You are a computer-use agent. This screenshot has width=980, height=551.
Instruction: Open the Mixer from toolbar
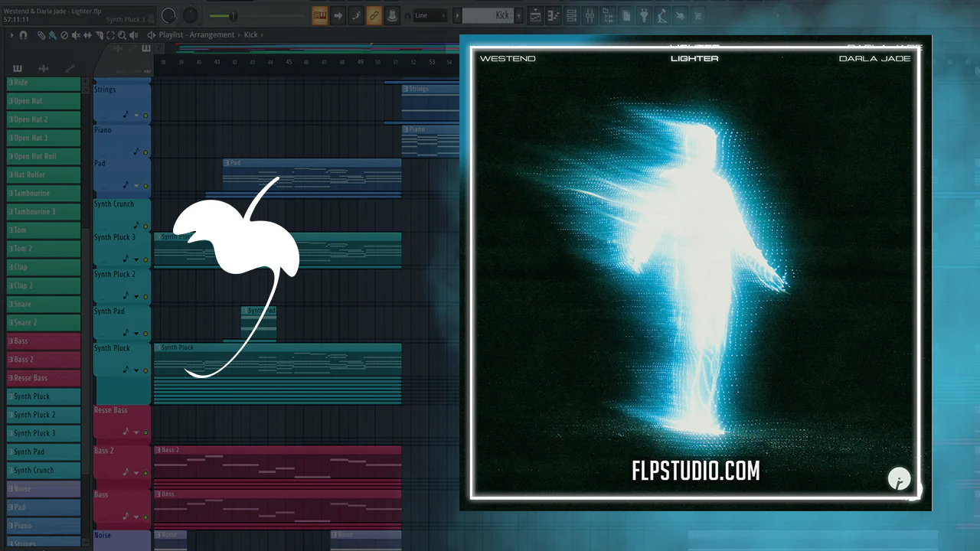click(x=590, y=15)
